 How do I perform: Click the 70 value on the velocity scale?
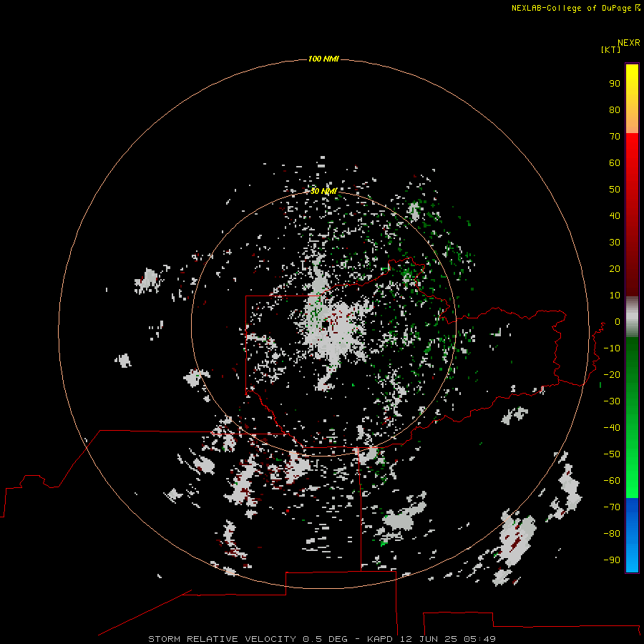[615, 137]
